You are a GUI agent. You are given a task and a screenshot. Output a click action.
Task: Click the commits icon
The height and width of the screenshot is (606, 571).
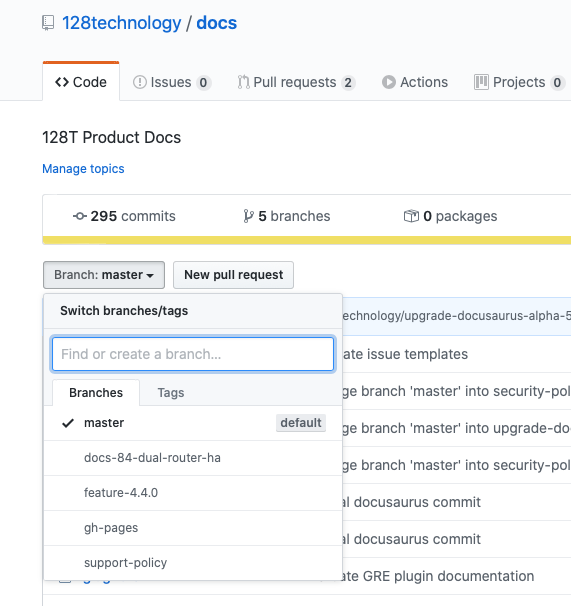coord(80,216)
